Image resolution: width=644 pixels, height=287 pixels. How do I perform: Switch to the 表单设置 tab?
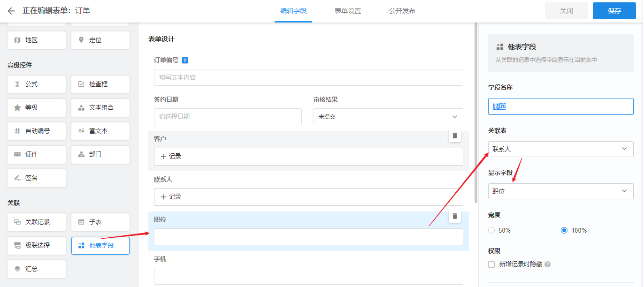point(348,11)
